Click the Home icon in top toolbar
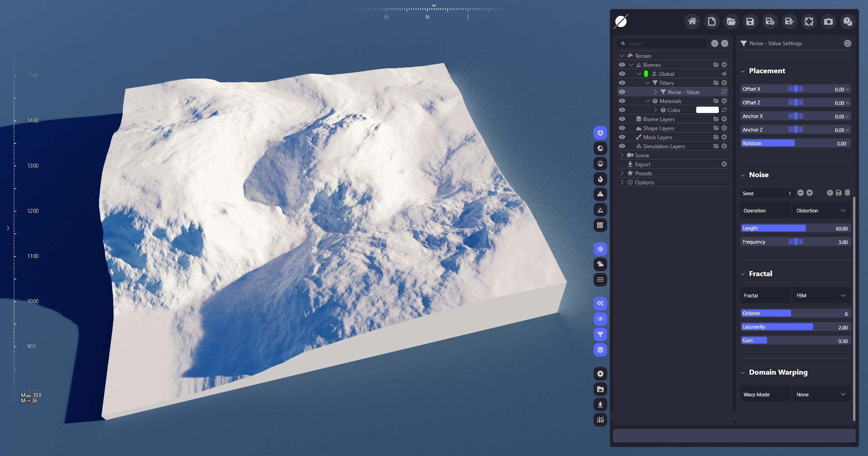 coord(692,21)
